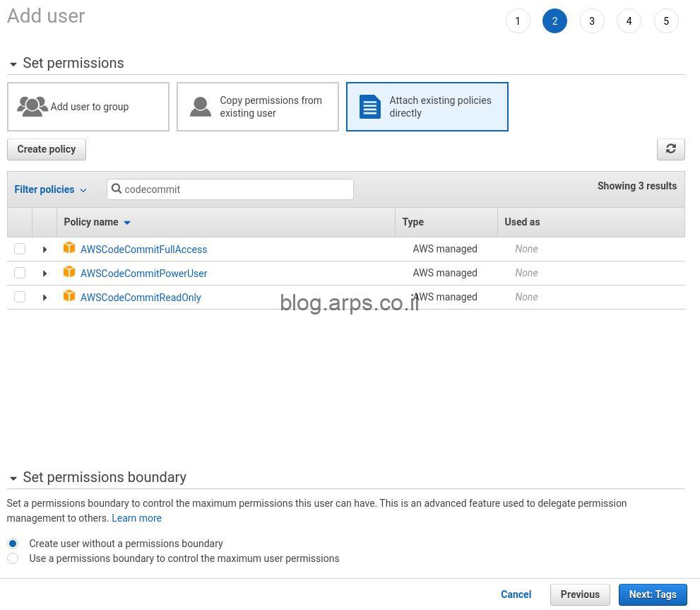Image resolution: width=700 pixels, height=610 pixels.
Task: Choose Add user to group option
Action: coord(88,107)
